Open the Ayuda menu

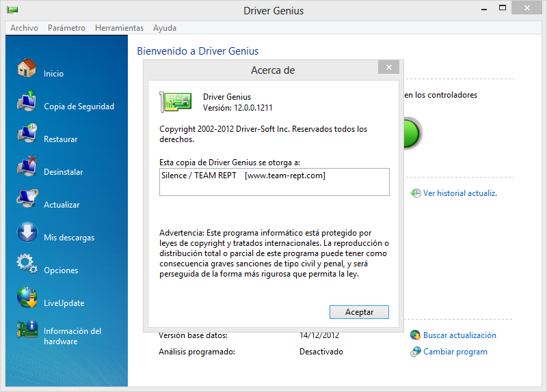click(165, 28)
